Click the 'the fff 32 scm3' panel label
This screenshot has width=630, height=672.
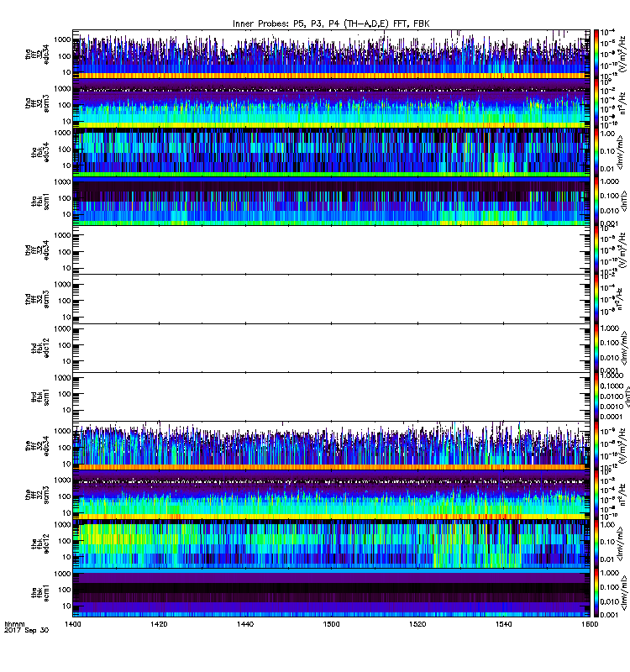[37, 495]
